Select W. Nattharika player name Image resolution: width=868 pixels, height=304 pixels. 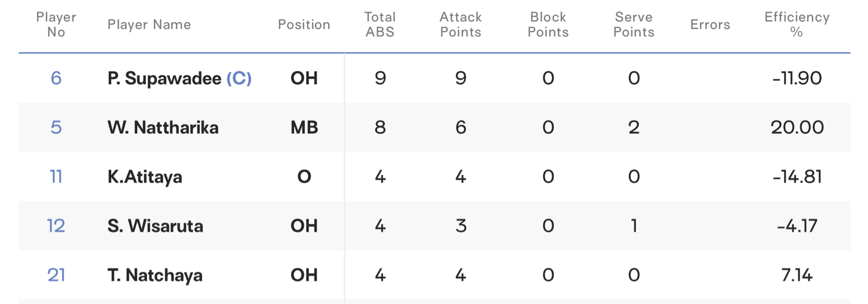(x=163, y=127)
